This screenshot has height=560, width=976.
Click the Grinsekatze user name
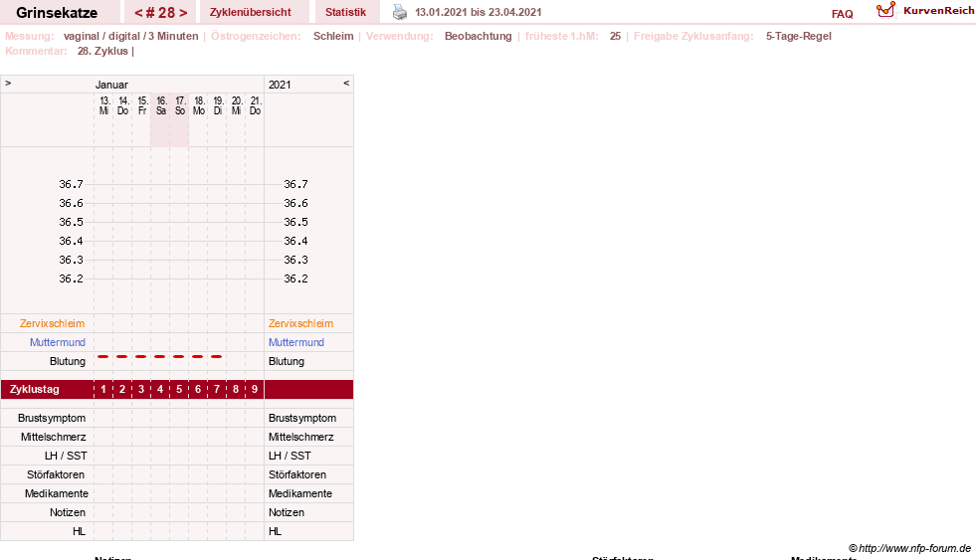[57, 13]
